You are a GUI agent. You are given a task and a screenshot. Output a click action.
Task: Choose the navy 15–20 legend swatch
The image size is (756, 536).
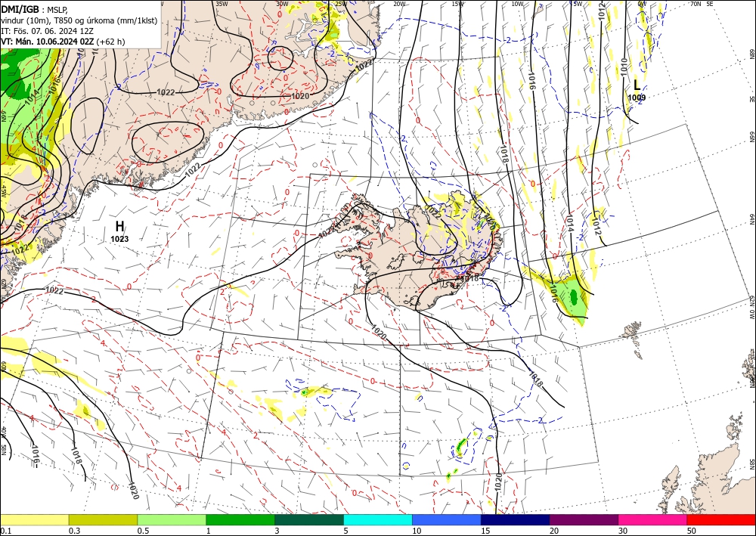tap(516, 519)
